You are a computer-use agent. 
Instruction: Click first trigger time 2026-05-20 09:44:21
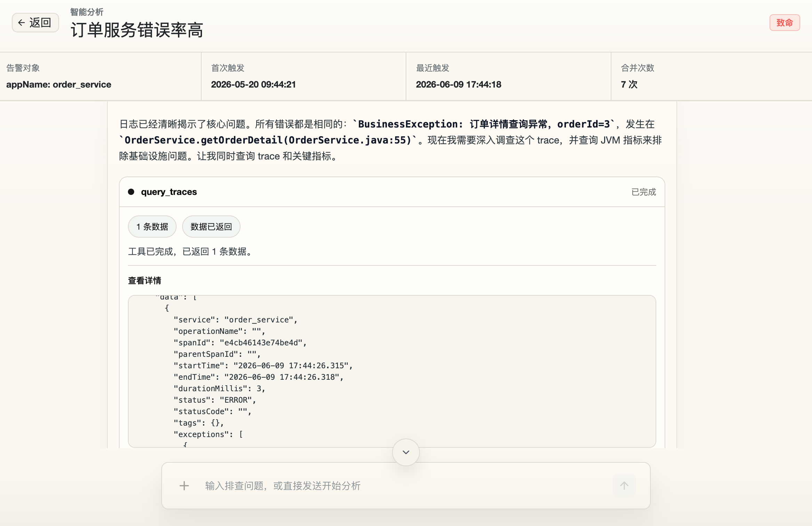[x=253, y=84]
